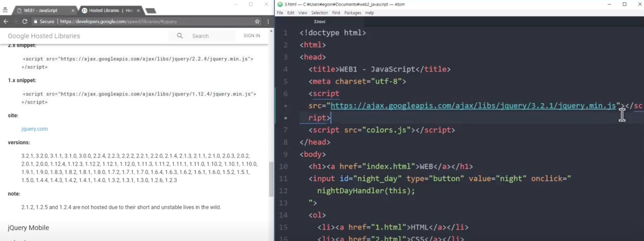Close the Hosted Libraries tab
644x241 pixels.
point(139,10)
